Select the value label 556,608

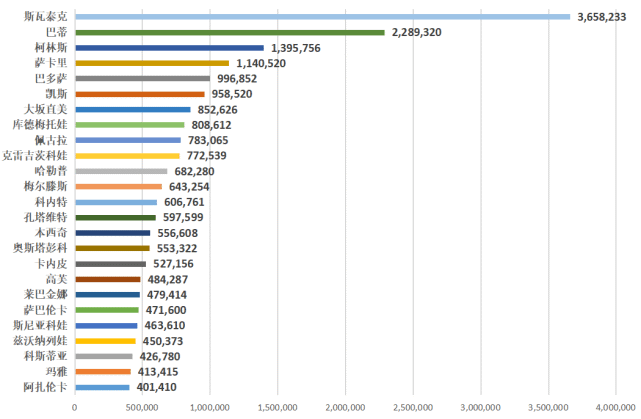177,233
